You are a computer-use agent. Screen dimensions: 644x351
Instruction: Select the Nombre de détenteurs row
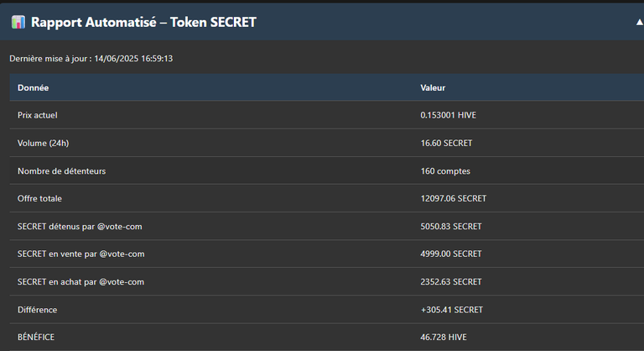[327, 170]
